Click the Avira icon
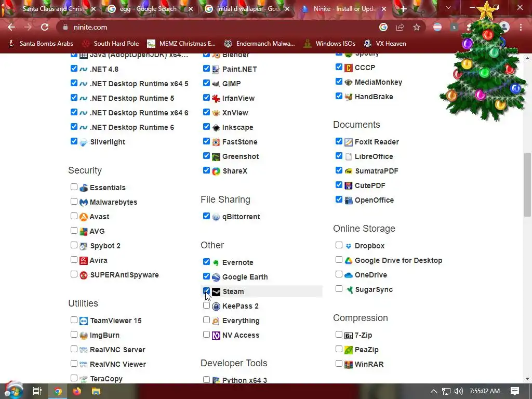Screen dimensions: 532x399 tap(84, 261)
